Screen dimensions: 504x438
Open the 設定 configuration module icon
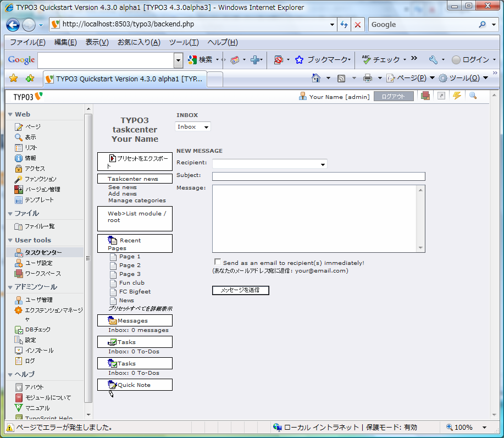point(19,340)
